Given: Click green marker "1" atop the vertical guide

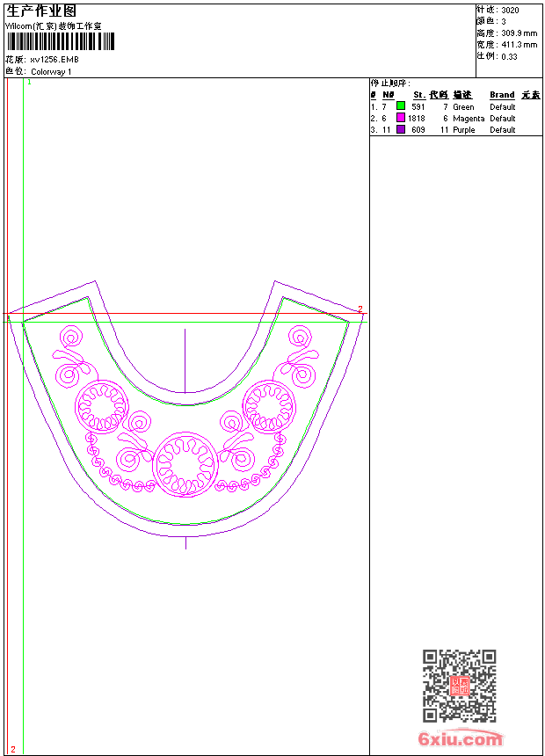Looking at the screenshot, I should [29, 83].
